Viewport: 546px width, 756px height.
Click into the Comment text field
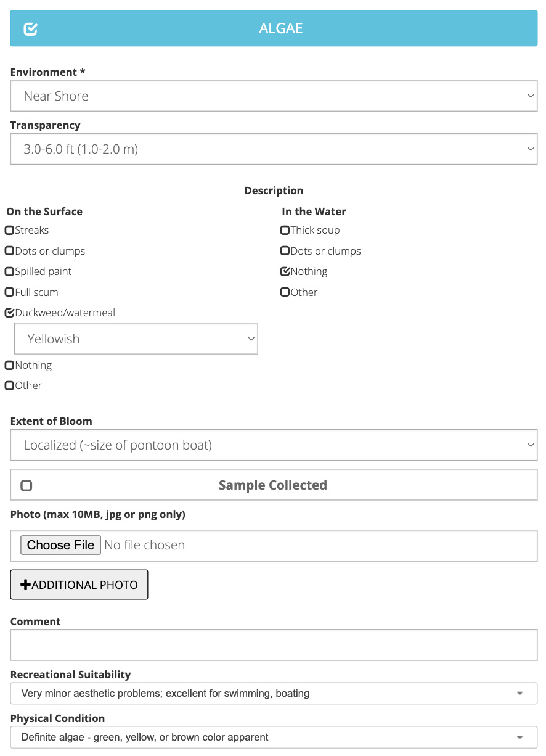(x=274, y=645)
